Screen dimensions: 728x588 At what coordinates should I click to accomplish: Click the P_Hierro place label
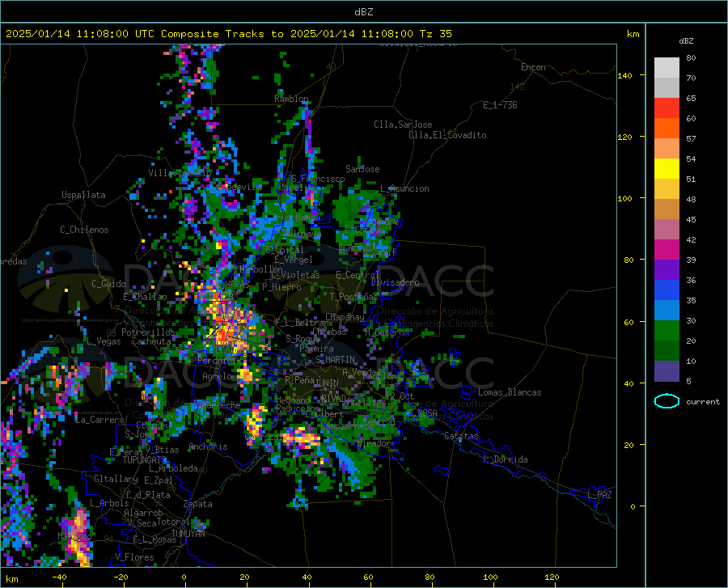tap(281, 287)
